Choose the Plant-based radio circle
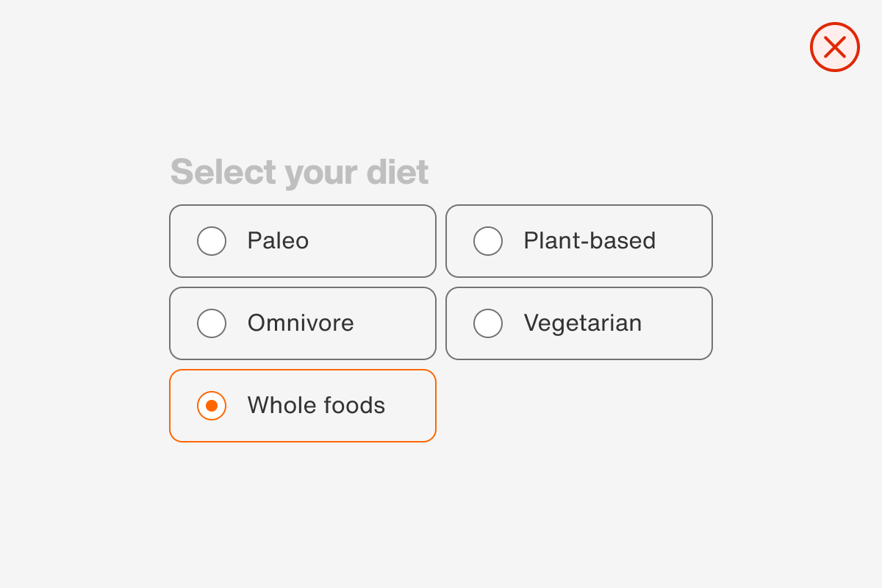882x588 pixels. 488,241
